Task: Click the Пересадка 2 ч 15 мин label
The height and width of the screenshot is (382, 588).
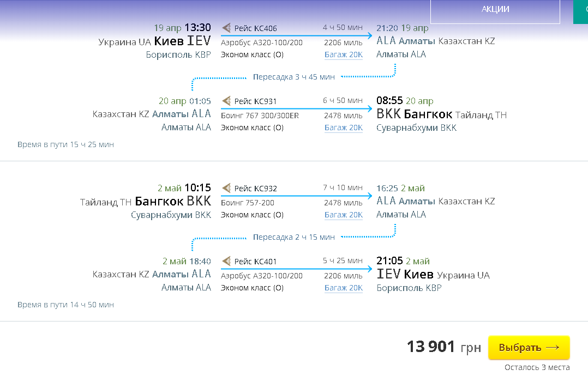Action: click(294, 237)
